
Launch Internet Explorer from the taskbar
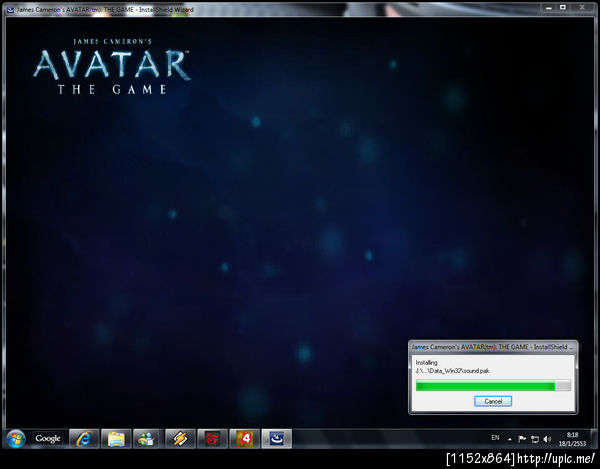84,438
